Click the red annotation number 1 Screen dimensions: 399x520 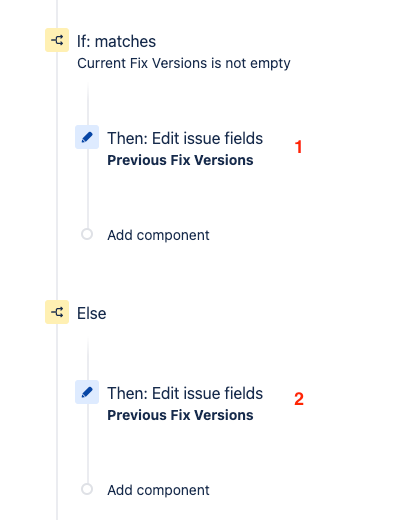pos(299,147)
